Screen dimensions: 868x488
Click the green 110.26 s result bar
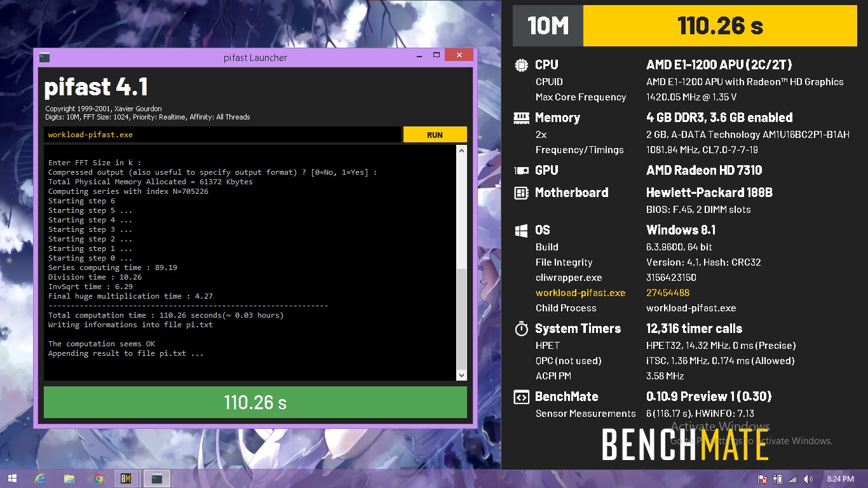[255, 402]
